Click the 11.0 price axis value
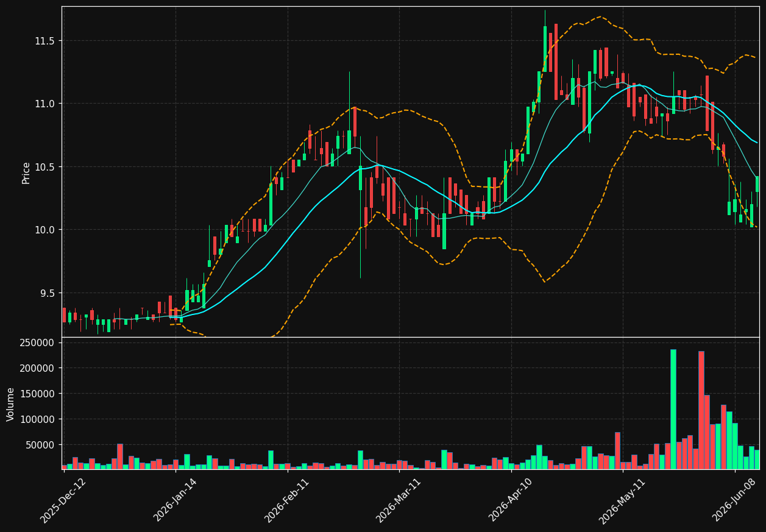 (x=44, y=104)
